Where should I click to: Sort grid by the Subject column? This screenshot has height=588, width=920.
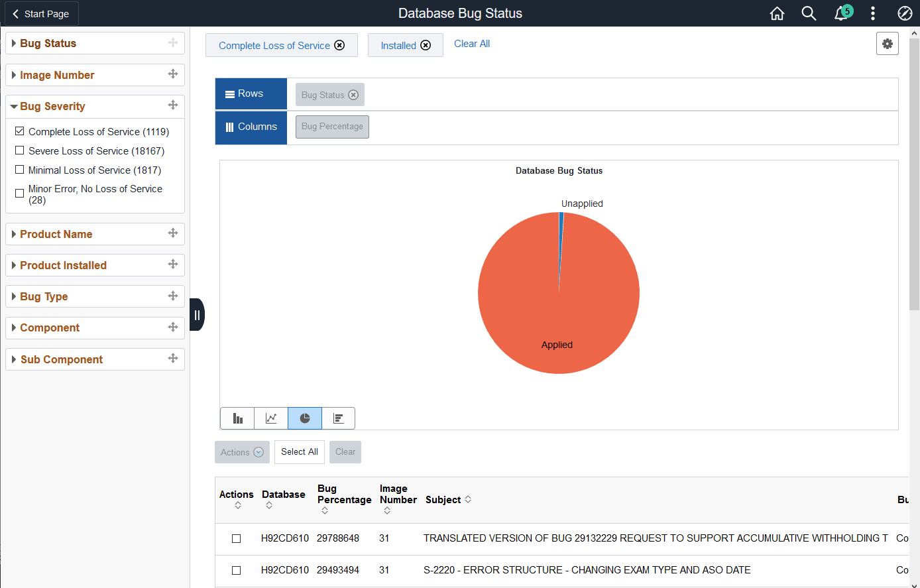(x=467, y=499)
